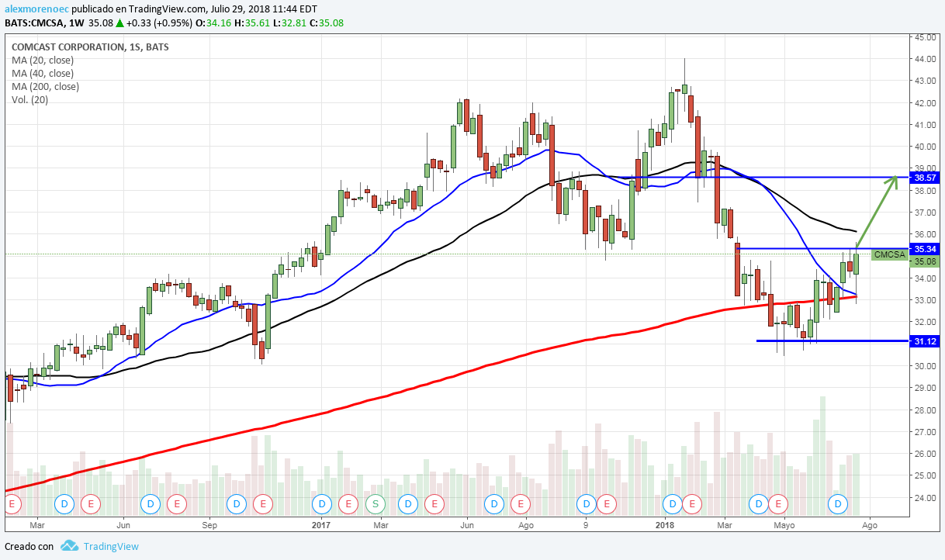Click the earnings 'E' marker above the Ago 2017 label
Screen dimensions: 945x560
(x=519, y=504)
